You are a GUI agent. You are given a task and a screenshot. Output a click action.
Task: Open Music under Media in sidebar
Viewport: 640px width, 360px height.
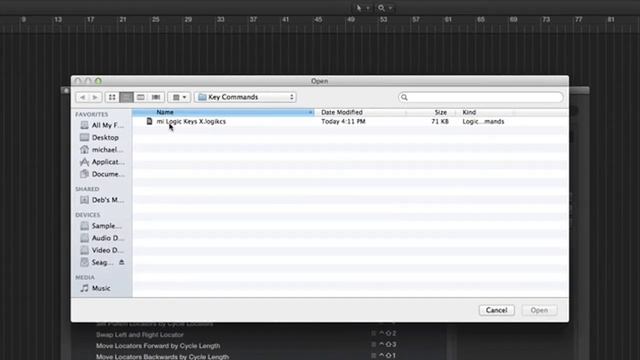tap(96, 288)
